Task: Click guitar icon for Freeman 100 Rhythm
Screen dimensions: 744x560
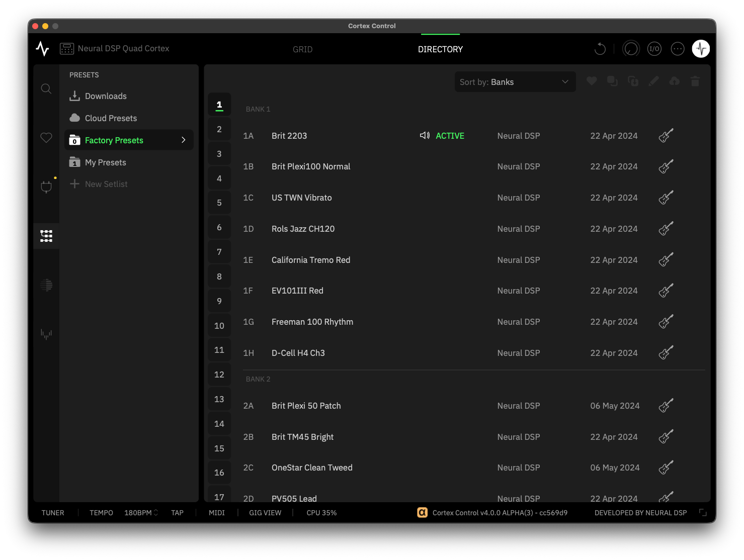Action: pyautogui.click(x=666, y=322)
